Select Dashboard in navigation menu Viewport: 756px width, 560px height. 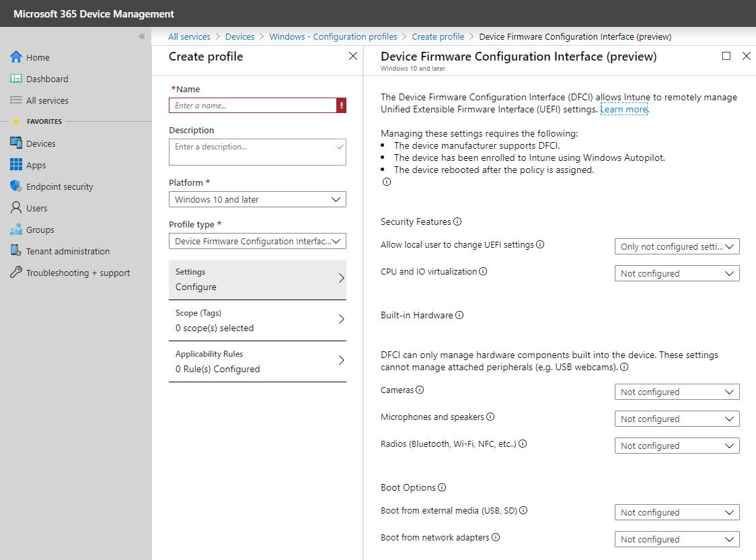(47, 79)
